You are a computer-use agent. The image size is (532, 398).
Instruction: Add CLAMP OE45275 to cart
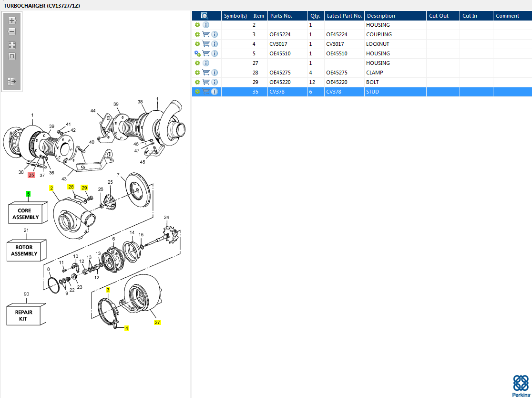pyautogui.click(x=206, y=73)
